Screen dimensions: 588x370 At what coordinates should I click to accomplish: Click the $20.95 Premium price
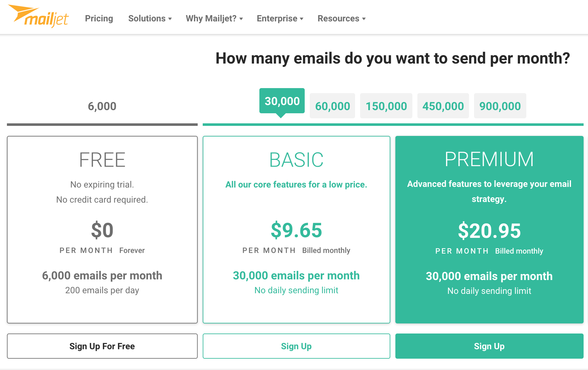(489, 231)
